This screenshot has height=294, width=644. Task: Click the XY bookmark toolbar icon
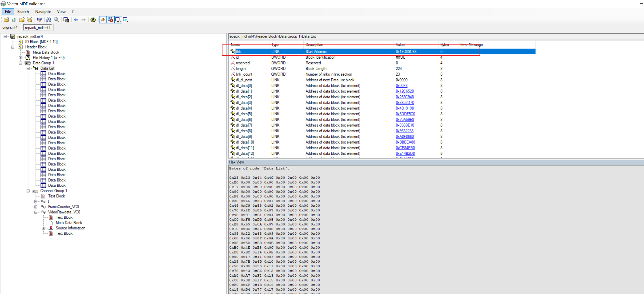[x=39, y=20]
